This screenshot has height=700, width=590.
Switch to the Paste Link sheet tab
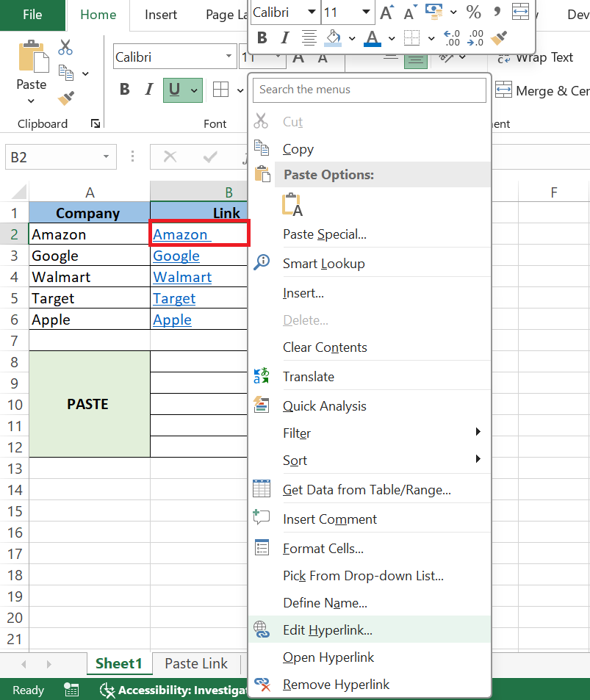(x=196, y=664)
